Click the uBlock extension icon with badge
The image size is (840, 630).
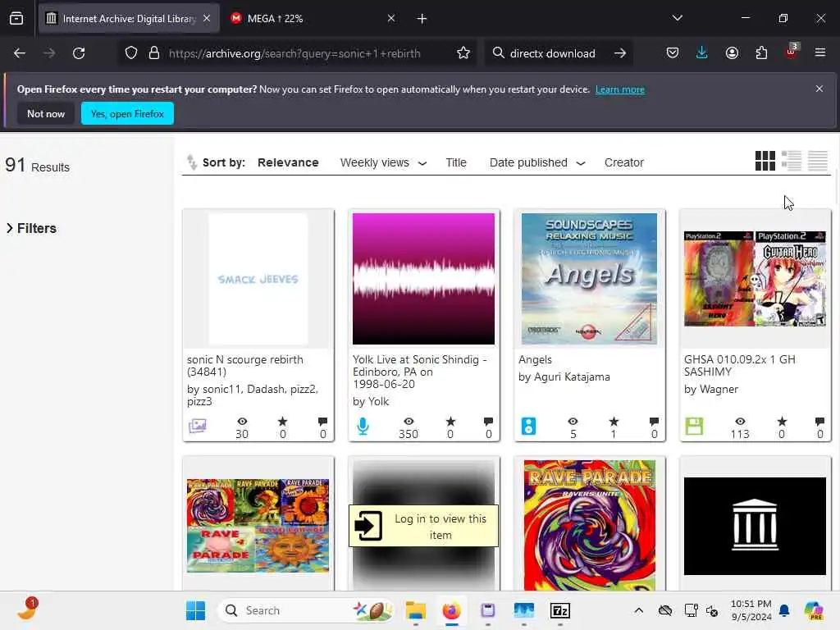click(x=792, y=52)
